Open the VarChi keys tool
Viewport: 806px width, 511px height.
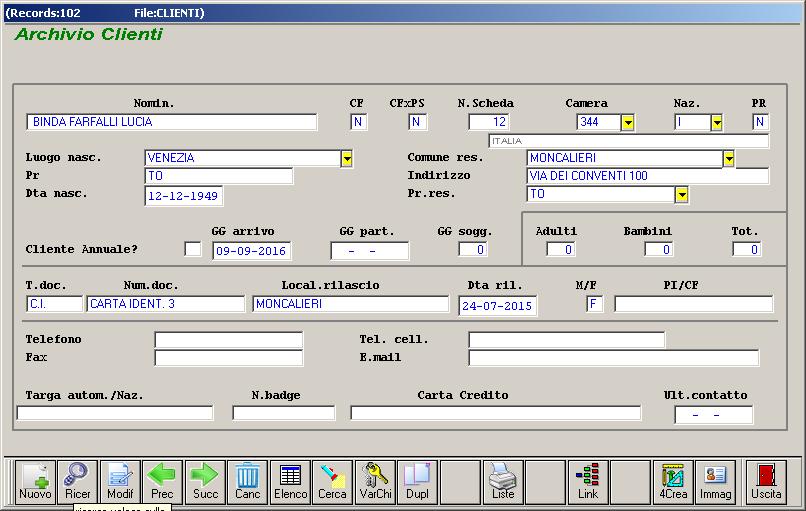375,482
